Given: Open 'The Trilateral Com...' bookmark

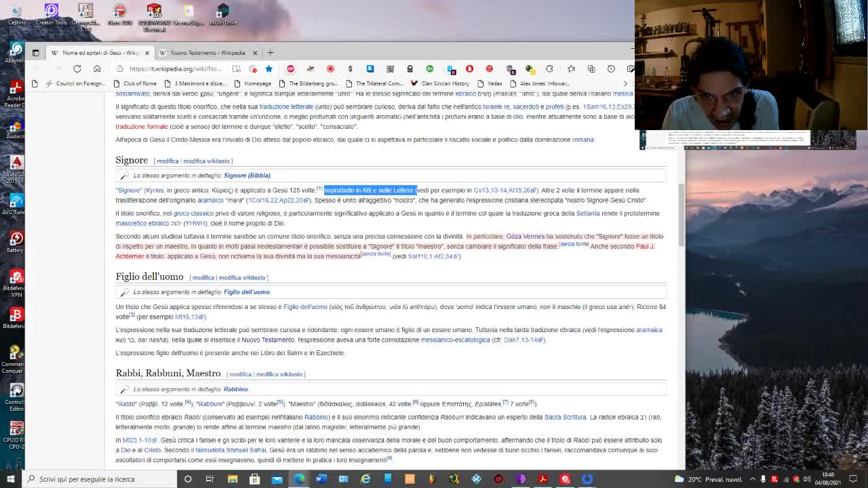Looking at the screenshot, I should [x=374, y=83].
